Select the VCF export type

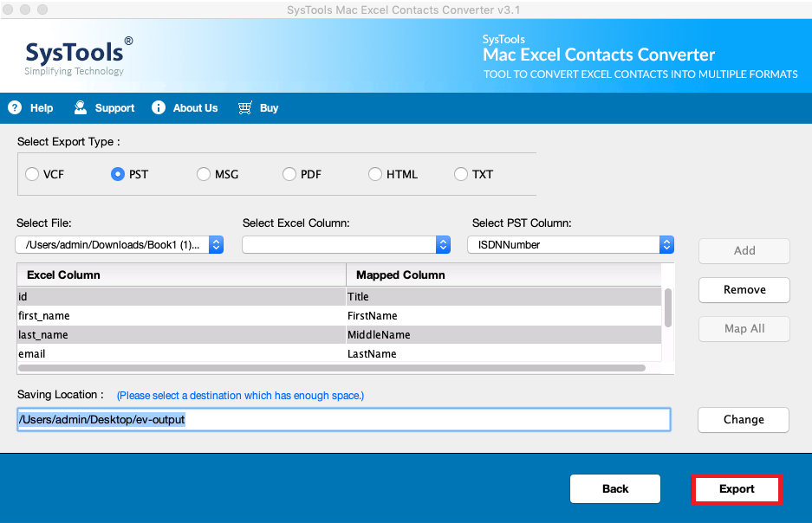[32, 174]
